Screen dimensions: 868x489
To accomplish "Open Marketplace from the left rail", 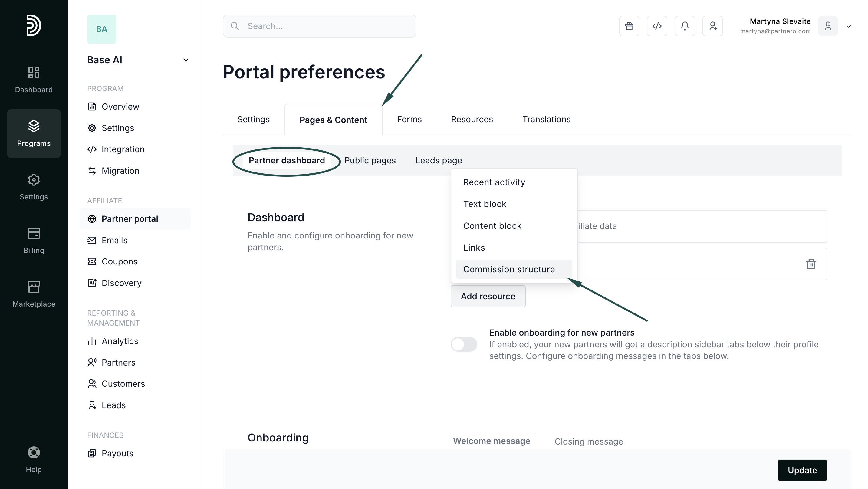I will [34, 294].
